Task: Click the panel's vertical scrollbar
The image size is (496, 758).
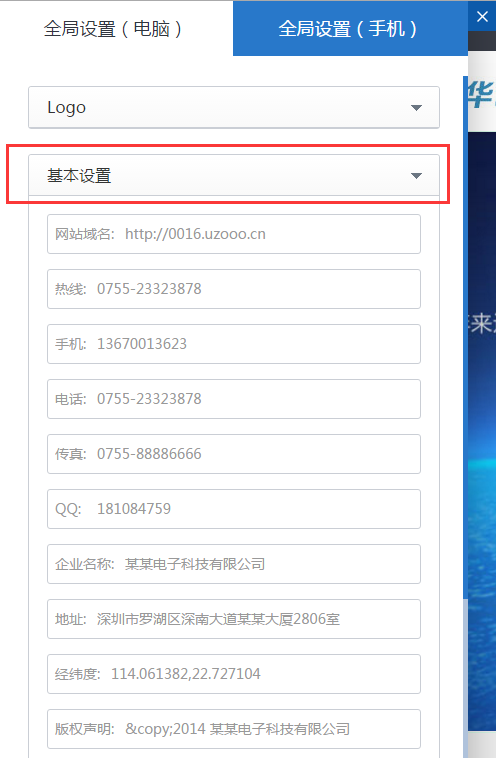Action: [466, 338]
